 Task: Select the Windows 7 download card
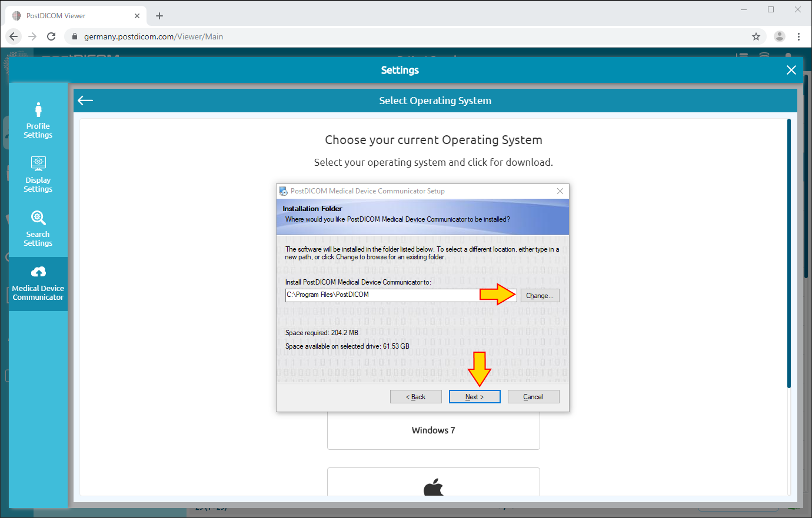[434, 430]
